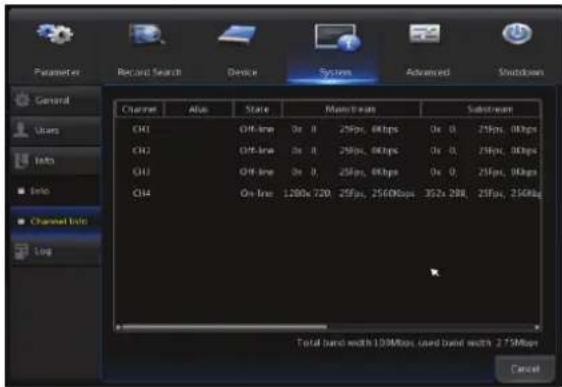The height and width of the screenshot is (387, 562).
Task: Click the Shutdown power icon
Action: (x=517, y=34)
